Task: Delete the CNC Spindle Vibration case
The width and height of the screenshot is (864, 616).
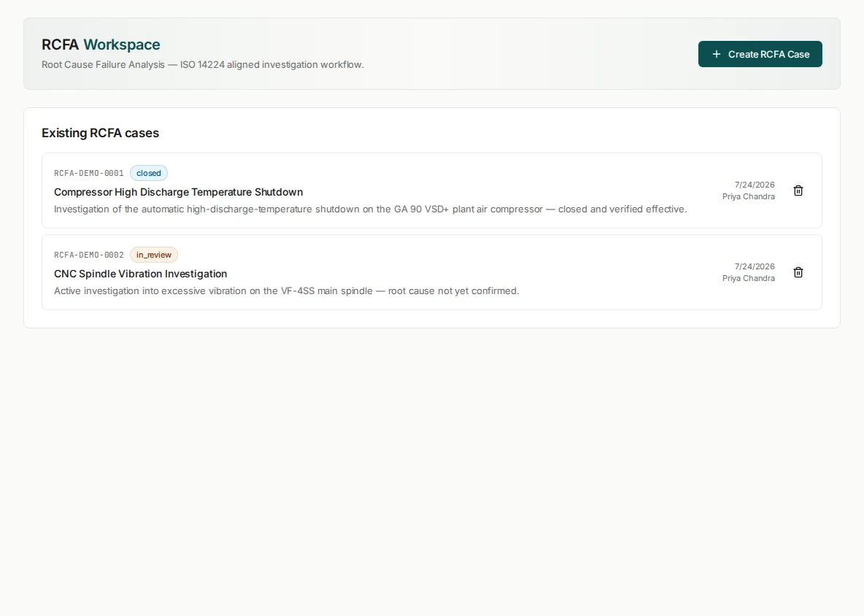Action: [x=798, y=272]
